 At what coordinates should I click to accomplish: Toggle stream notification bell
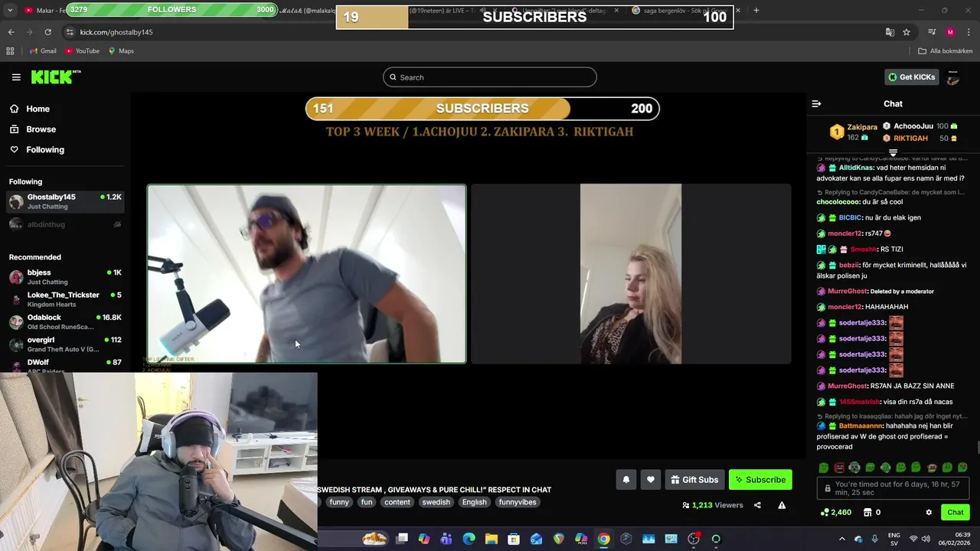pyautogui.click(x=626, y=480)
